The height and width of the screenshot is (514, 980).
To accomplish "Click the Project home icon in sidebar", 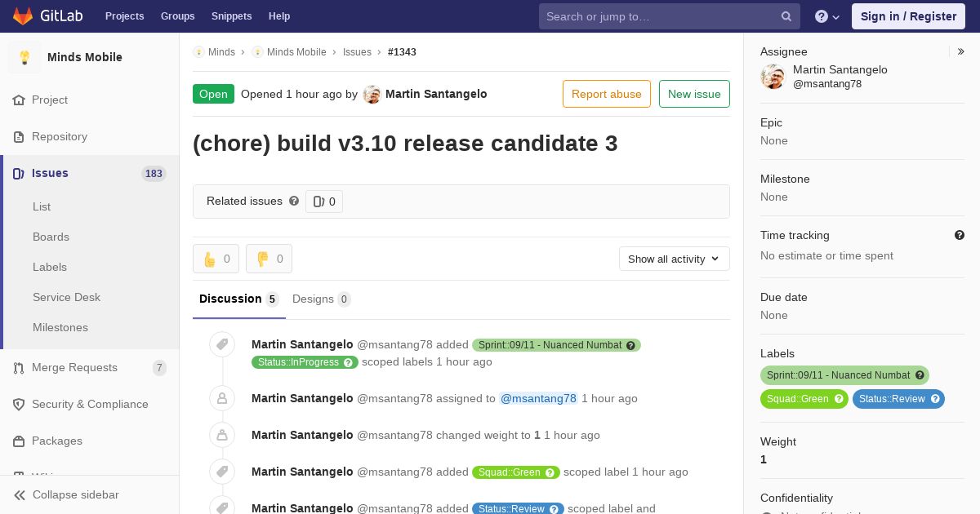I will tap(19, 100).
